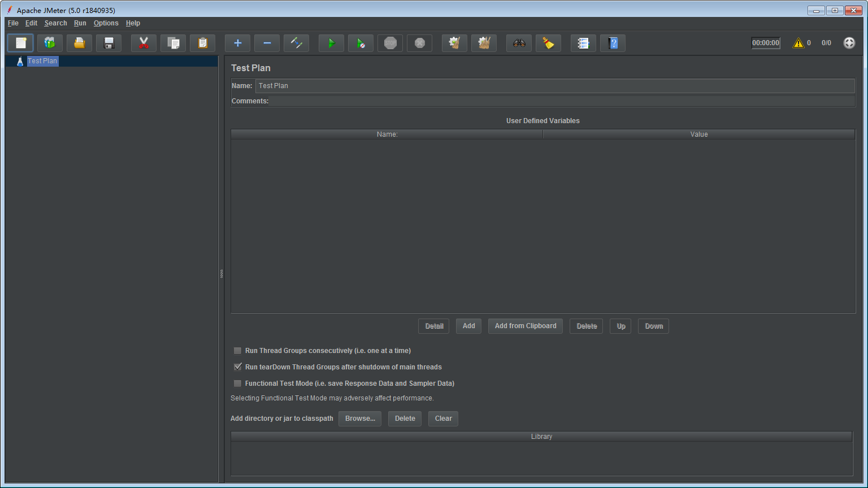Click the Name input field
868x488 pixels.
coord(555,86)
